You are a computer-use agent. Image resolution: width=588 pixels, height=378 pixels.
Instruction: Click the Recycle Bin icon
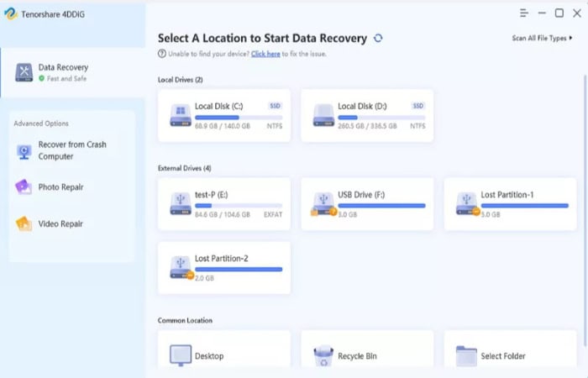(323, 355)
